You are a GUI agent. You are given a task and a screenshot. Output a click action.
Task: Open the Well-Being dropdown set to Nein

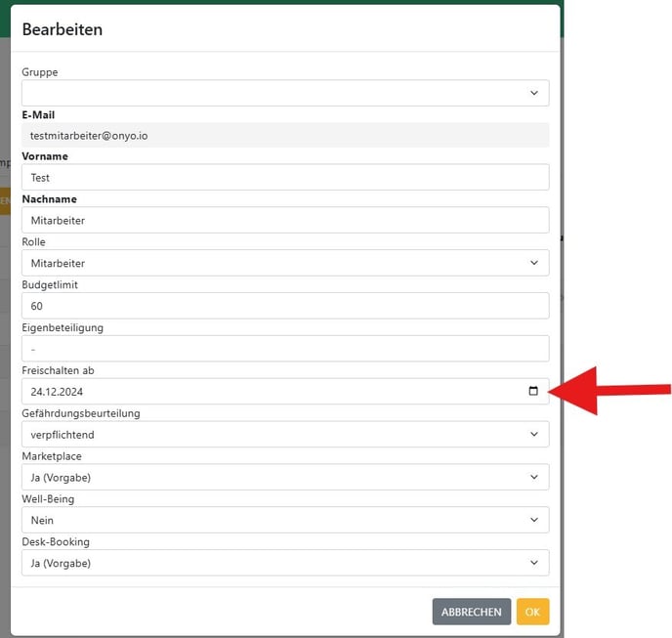click(285, 520)
